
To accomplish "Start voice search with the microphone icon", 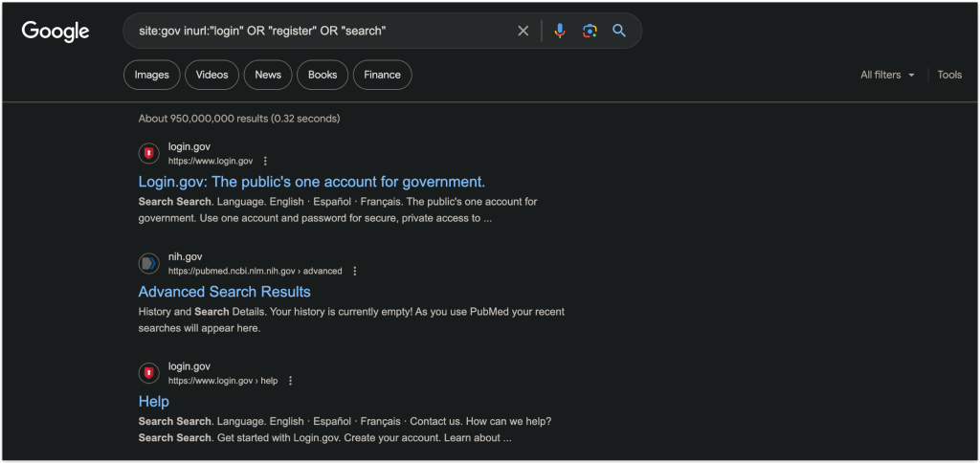I will pyautogui.click(x=560, y=31).
